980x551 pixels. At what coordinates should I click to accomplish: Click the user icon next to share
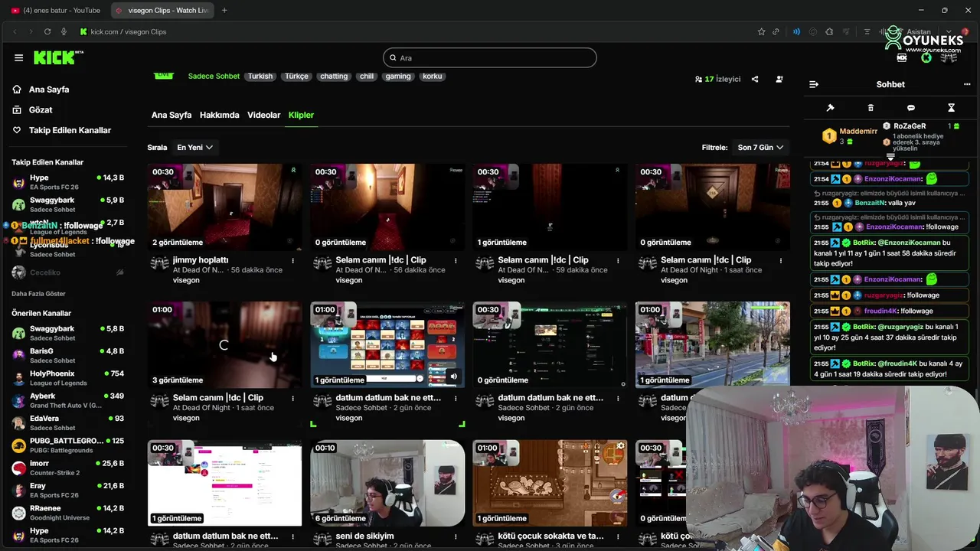point(779,79)
